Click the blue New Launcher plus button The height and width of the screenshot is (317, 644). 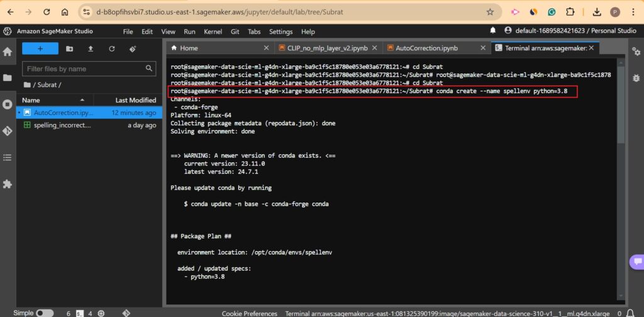40,48
